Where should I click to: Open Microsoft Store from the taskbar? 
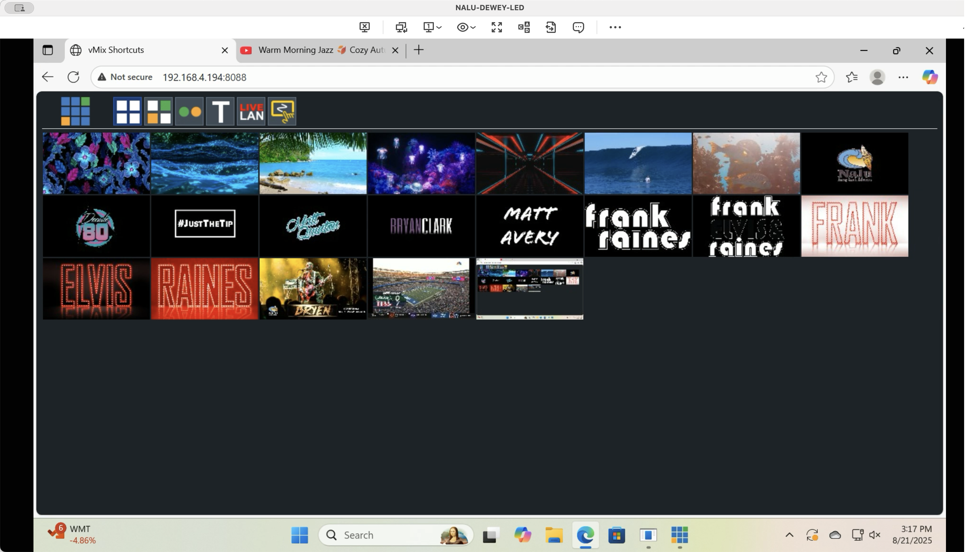click(x=617, y=535)
